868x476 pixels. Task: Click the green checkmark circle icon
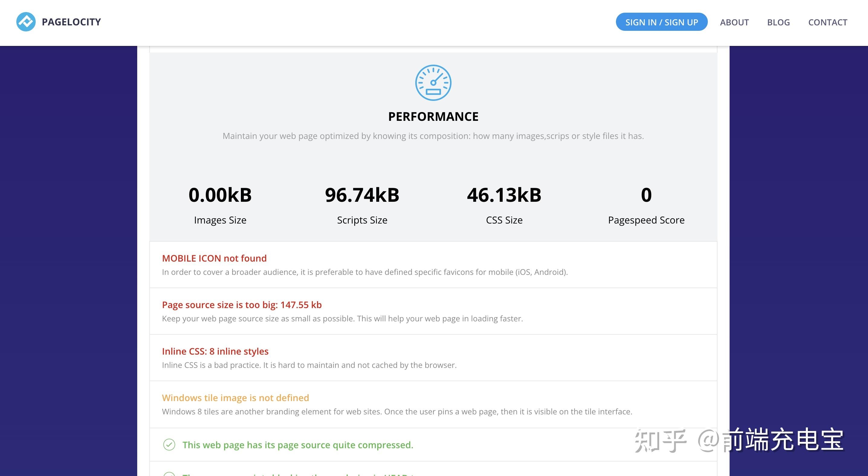click(169, 445)
